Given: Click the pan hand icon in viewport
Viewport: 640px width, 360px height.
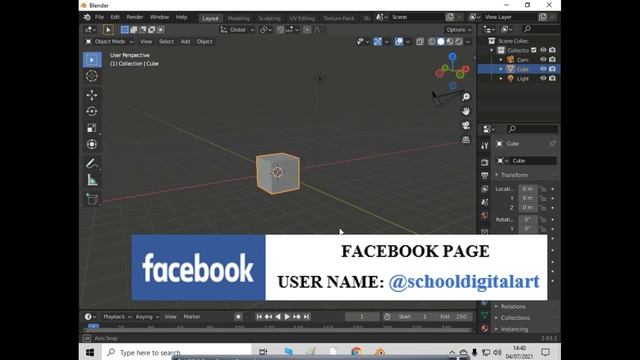Looking at the screenshot, I should [466, 111].
